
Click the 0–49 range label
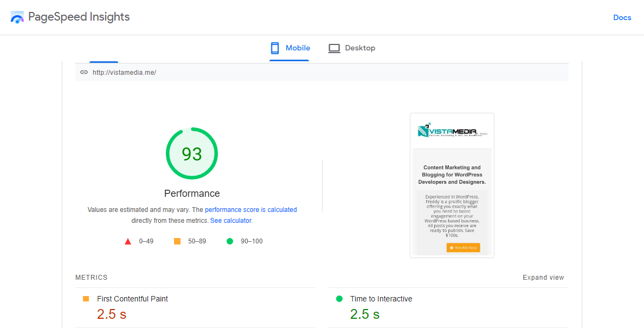click(146, 241)
